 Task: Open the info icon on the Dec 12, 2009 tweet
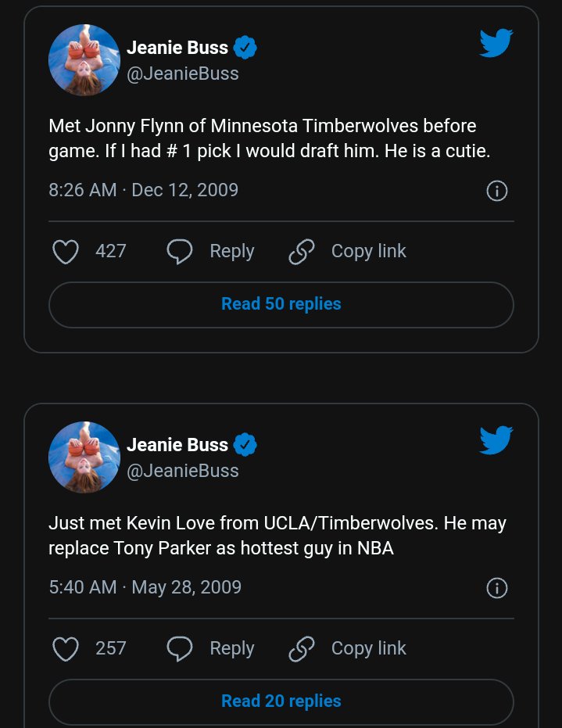497,191
